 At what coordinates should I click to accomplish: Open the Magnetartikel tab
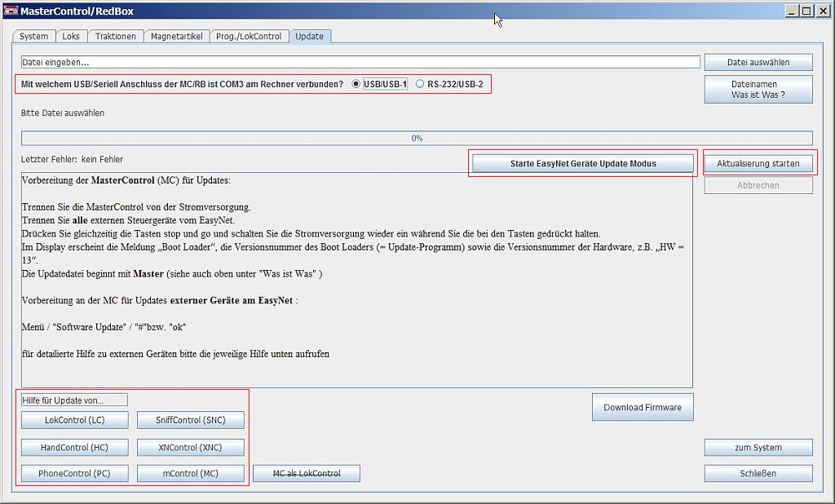click(176, 36)
